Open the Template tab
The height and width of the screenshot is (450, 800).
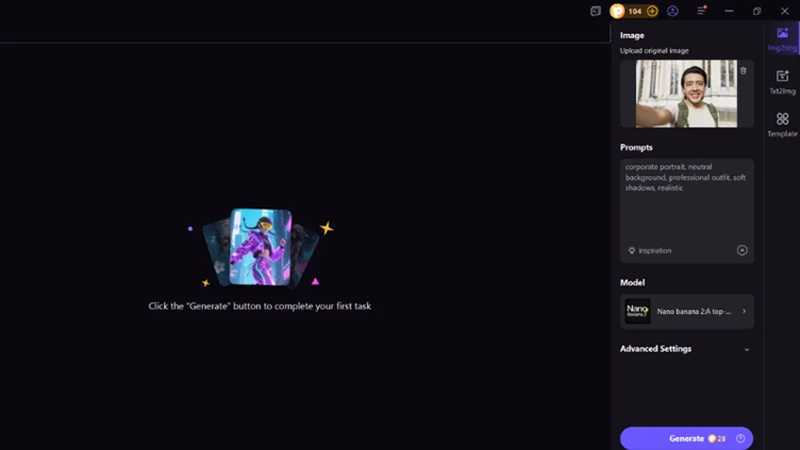pos(782,125)
